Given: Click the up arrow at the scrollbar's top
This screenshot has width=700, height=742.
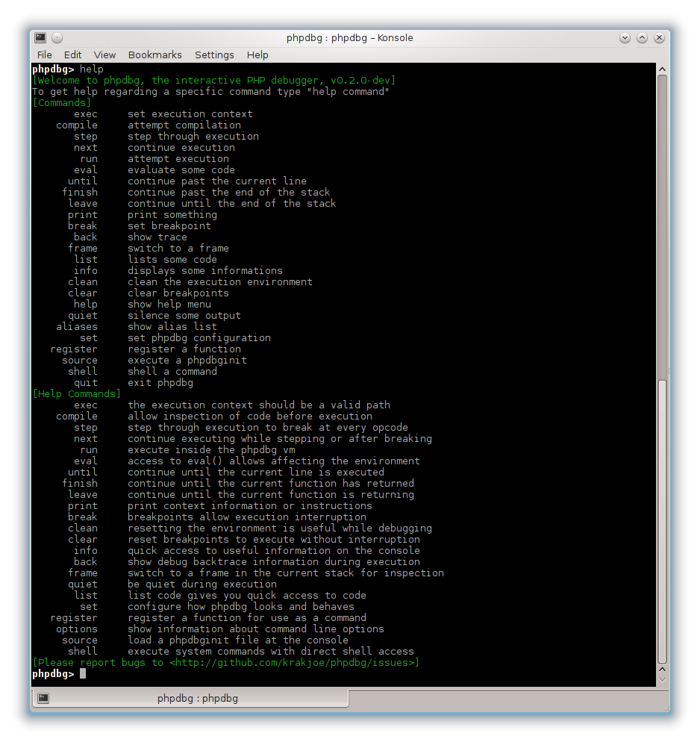Looking at the screenshot, I should pos(662,69).
